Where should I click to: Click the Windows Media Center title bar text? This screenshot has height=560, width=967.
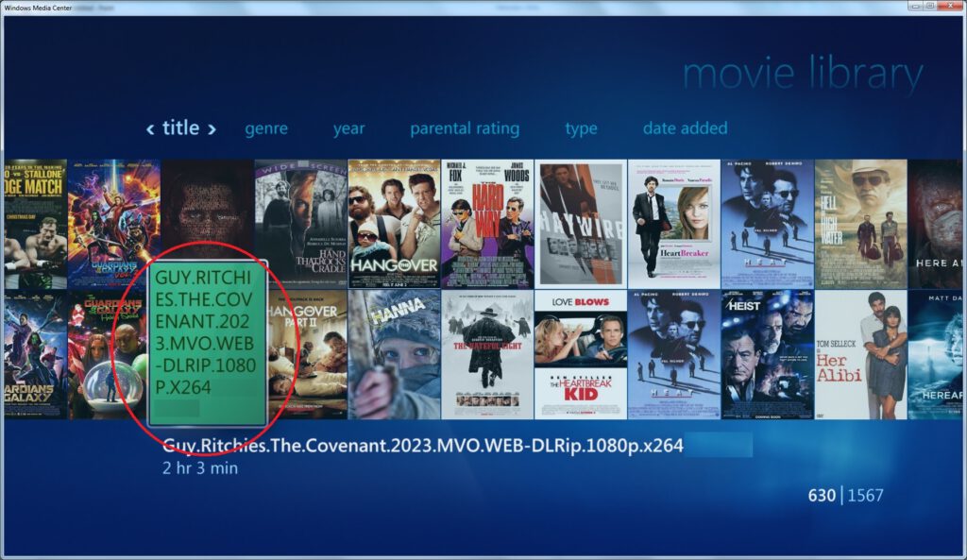38,8
